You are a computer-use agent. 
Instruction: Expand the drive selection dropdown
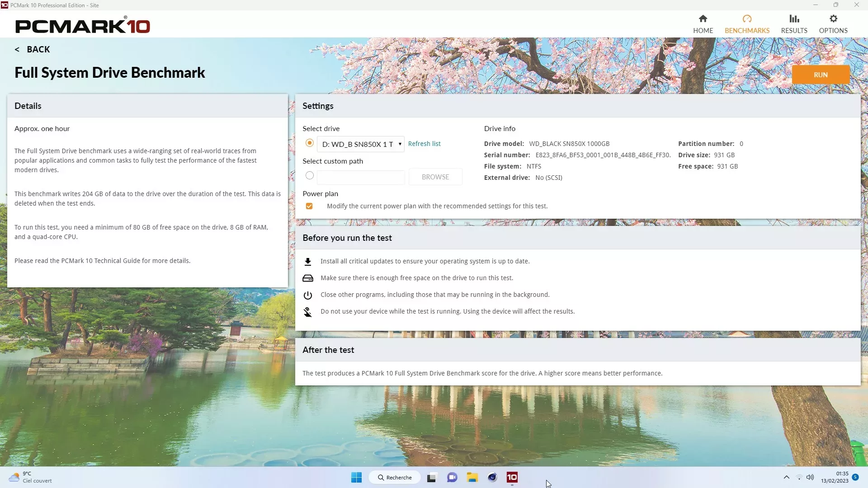pos(400,144)
